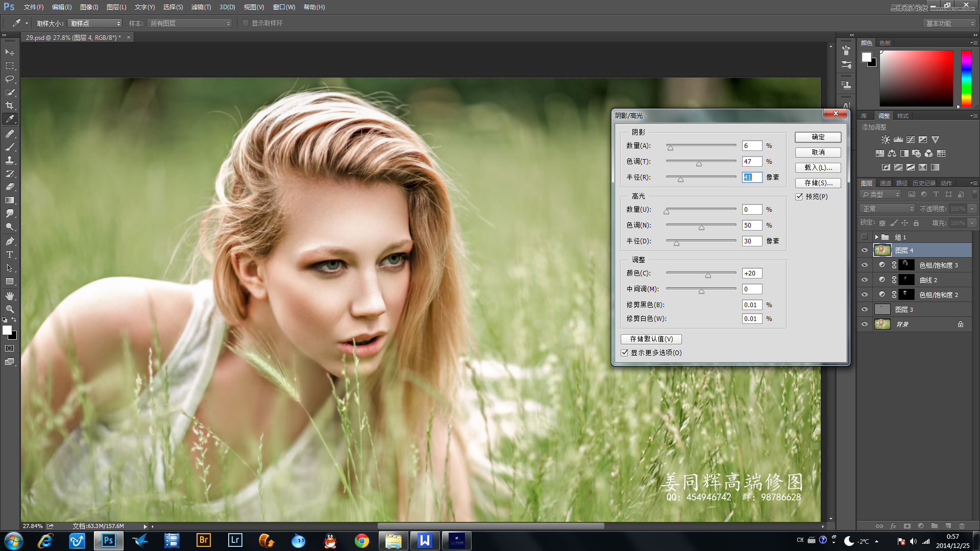Open 图像 menu

coord(86,7)
